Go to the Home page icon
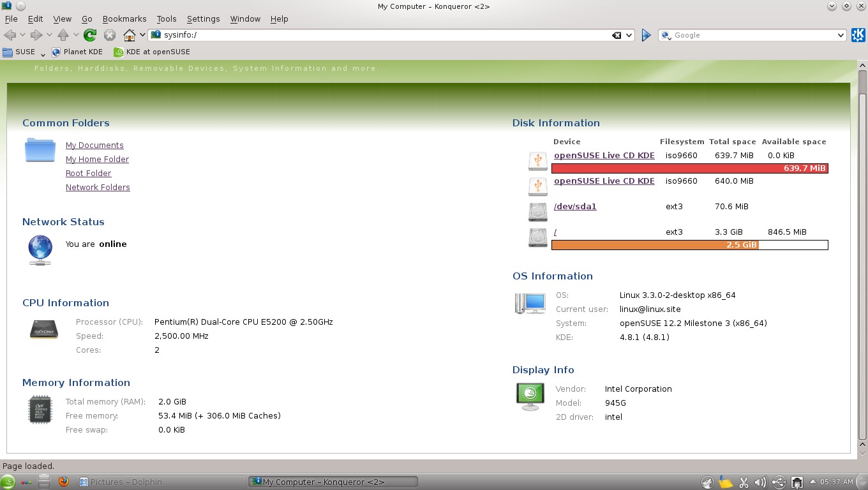The image size is (868, 490). click(x=130, y=35)
